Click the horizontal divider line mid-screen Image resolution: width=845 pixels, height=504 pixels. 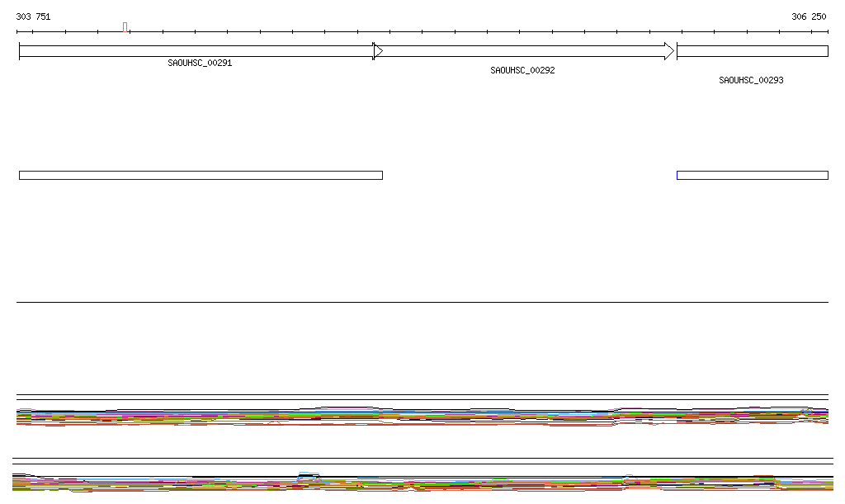coord(422,303)
